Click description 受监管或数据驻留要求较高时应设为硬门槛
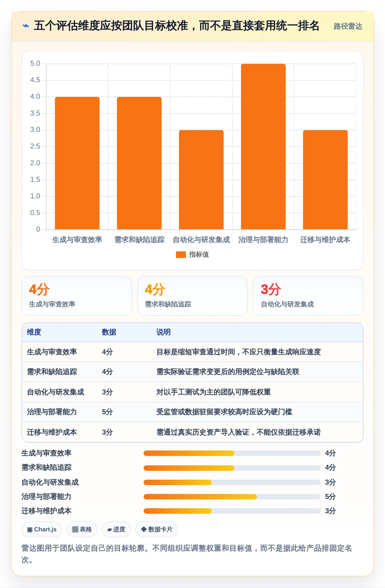Screen dimensions: 385x588 point(224,412)
